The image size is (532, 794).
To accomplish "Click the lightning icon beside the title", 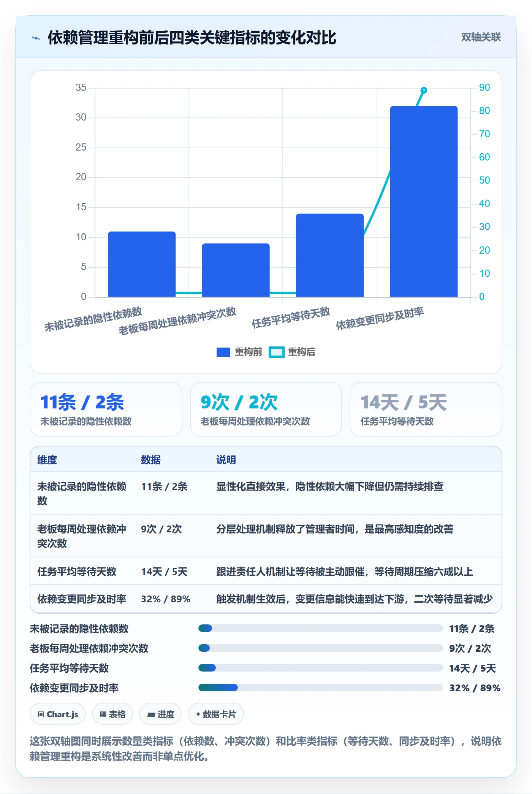I will pyautogui.click(x=36, y=38).
